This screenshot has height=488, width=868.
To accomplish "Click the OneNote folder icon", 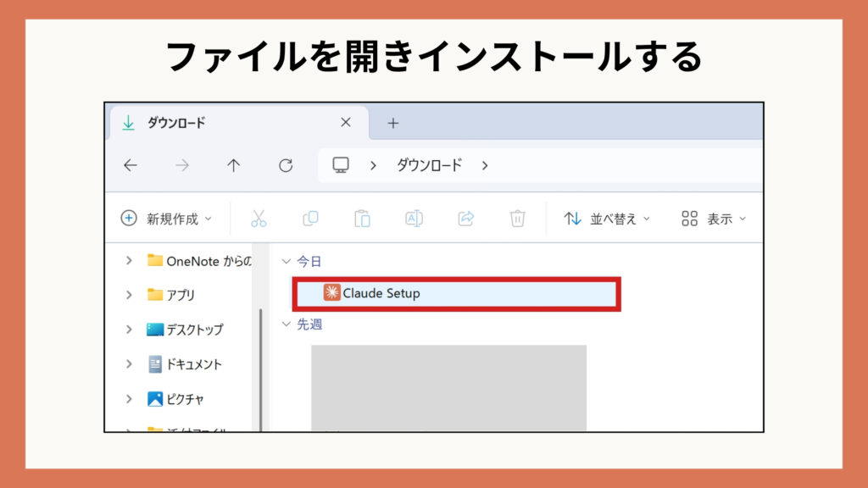I will pyautogui.click(x=155, y=260).
